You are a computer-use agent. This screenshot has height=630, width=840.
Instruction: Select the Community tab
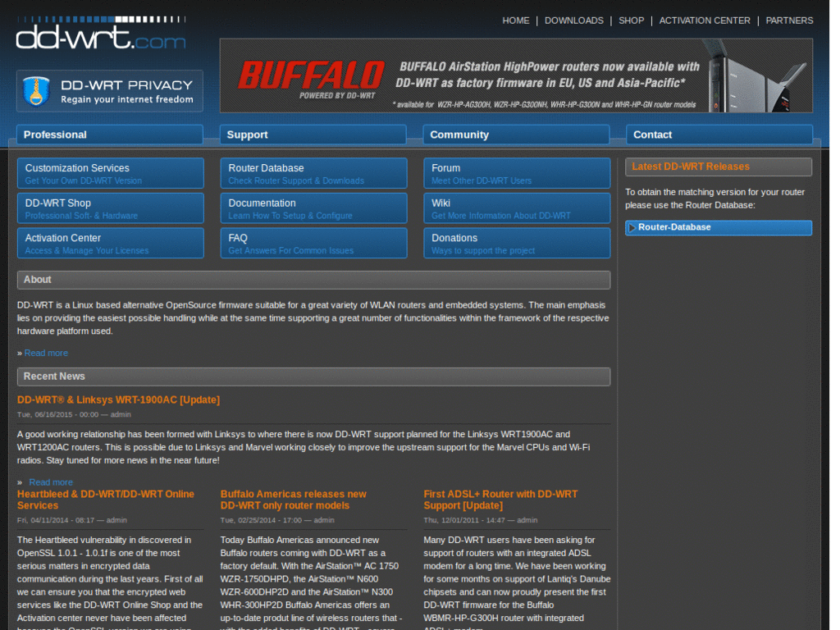[516, 135]
